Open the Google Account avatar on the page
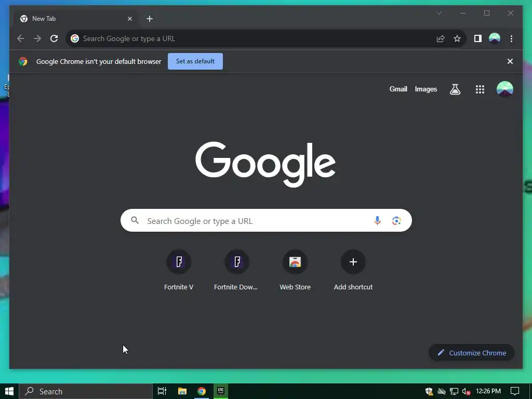This screenshot has width=532, height=399. point(505,89)
